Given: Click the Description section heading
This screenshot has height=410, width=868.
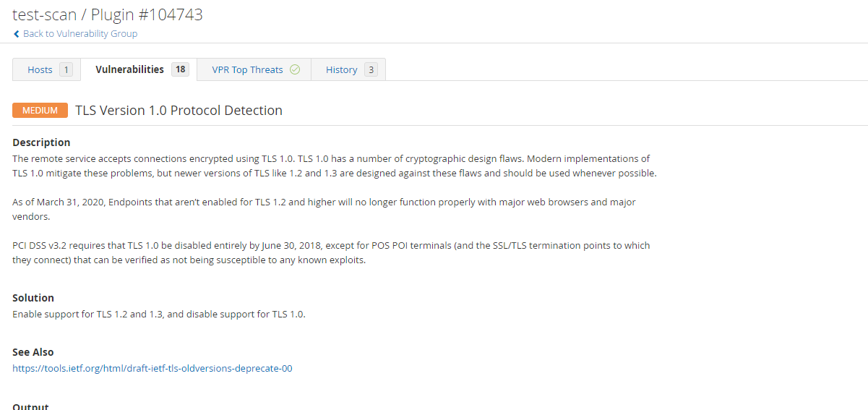Looking at the screenshot, I should 41,142.
